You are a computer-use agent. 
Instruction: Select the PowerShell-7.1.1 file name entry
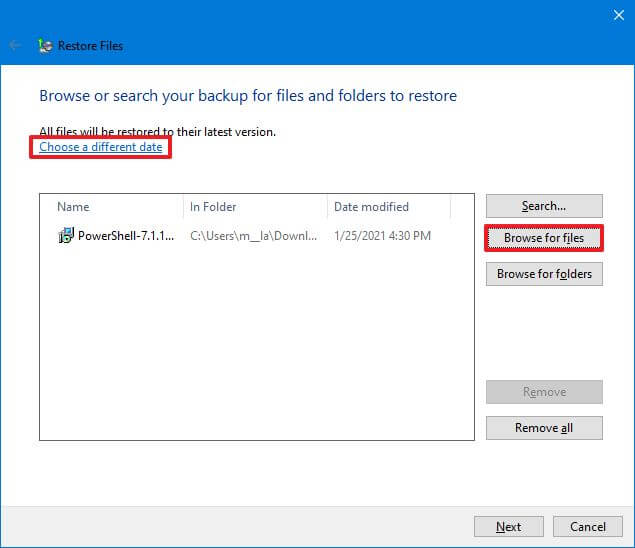pos(126,236)
